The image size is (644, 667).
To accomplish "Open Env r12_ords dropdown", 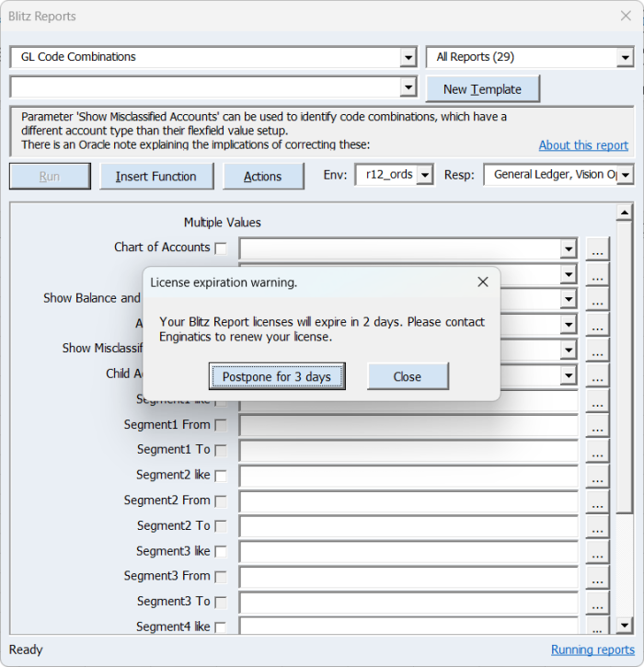I will (x=424, y=175).
